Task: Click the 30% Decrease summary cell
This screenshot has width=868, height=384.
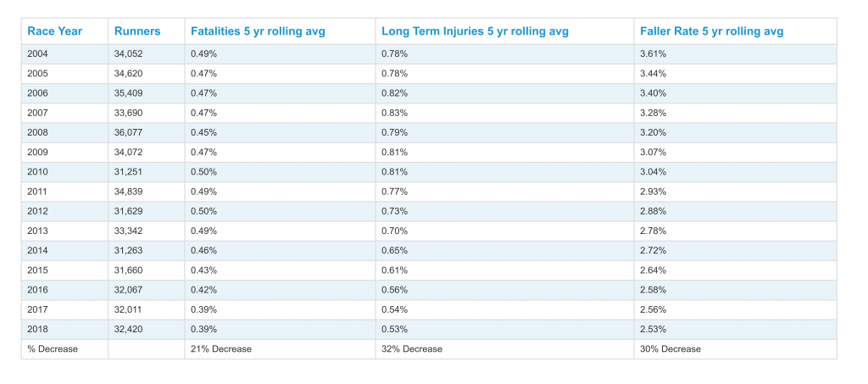Action: (x=670, y=348)
